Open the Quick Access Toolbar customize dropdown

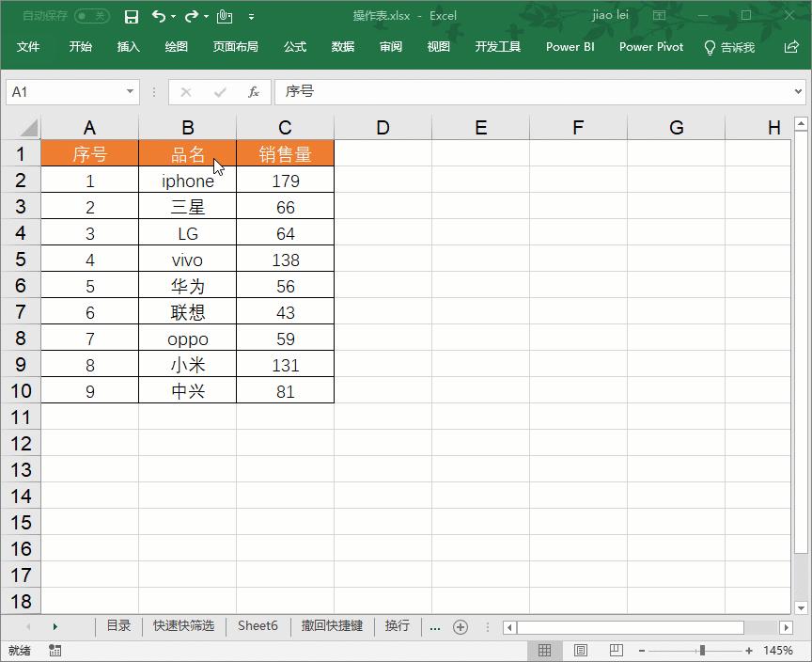pyautogui.click(x=250, y=16)
